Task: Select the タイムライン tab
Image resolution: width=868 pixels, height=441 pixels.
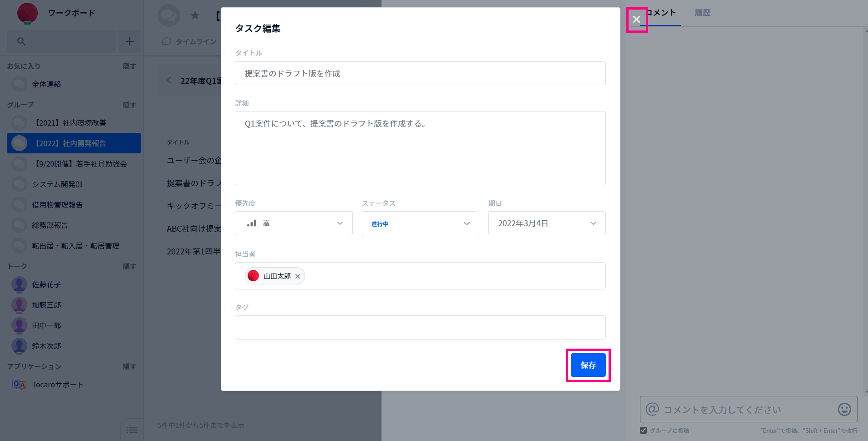Action: tap(190, 41)
